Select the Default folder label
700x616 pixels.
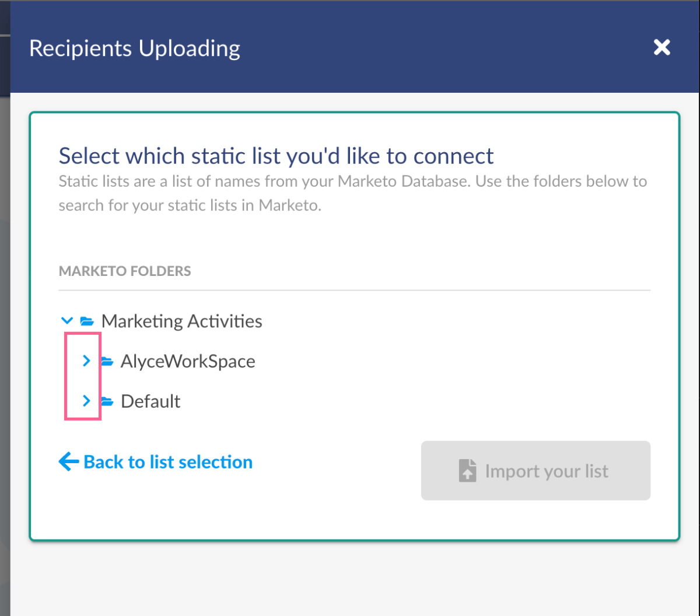(x=150, y=401)
